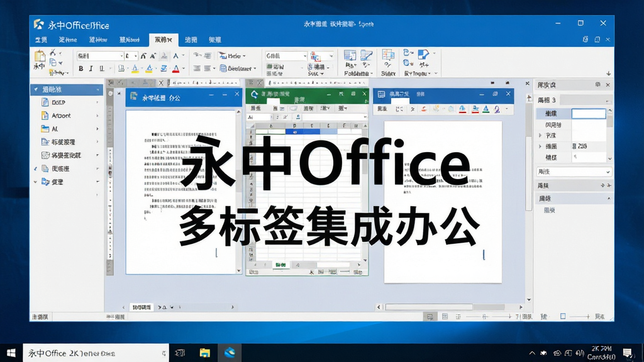The height and width of the screenshot is (362, 644).
Task: Click the Cut scissors icon
Action: (x=53, y=53)
